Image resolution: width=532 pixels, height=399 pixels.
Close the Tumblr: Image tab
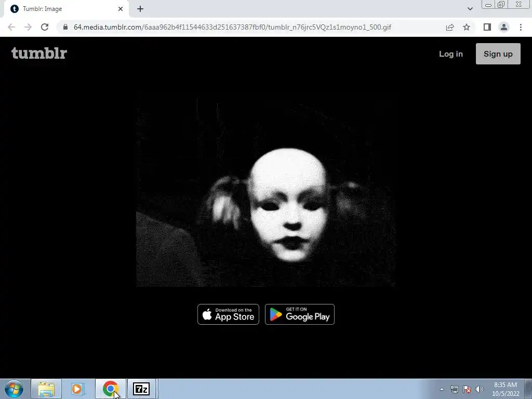click(121, 9)
